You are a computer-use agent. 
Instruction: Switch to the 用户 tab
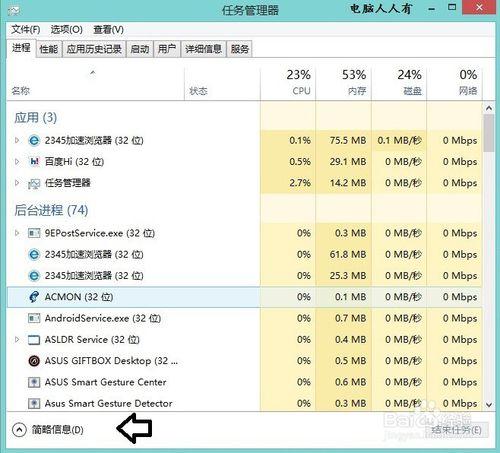[167, 49]
